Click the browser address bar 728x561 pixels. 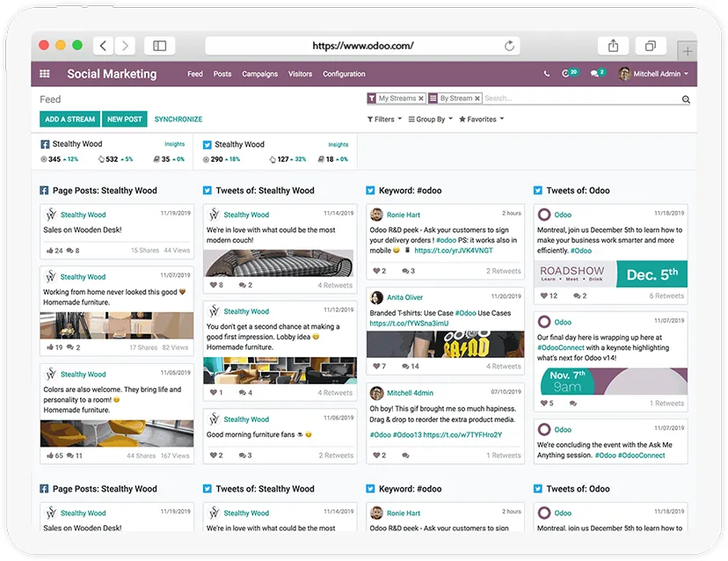pos(362,46)
